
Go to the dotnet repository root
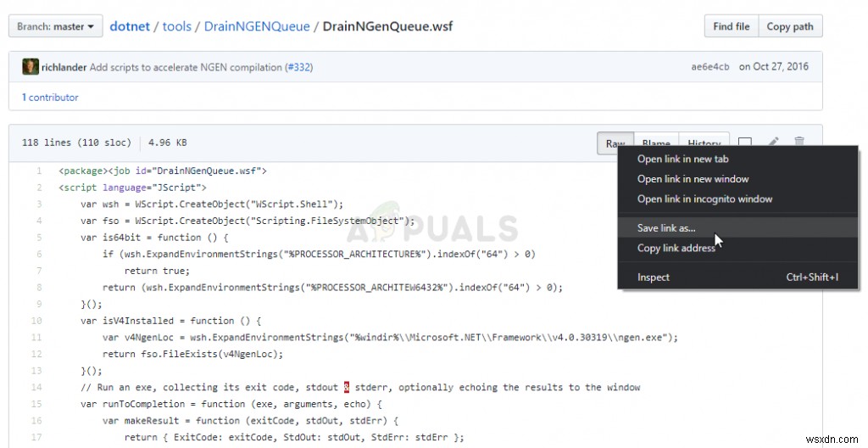[130, 26]
